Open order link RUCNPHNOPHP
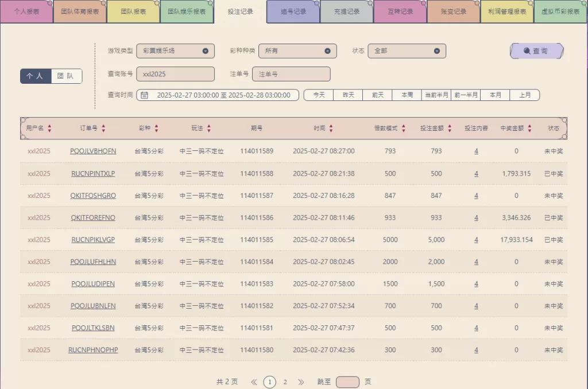 (x=93, y=350)
